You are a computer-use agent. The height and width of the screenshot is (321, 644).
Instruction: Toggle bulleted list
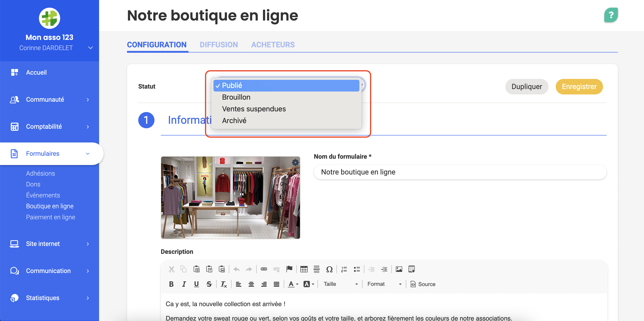click(357, 269)
